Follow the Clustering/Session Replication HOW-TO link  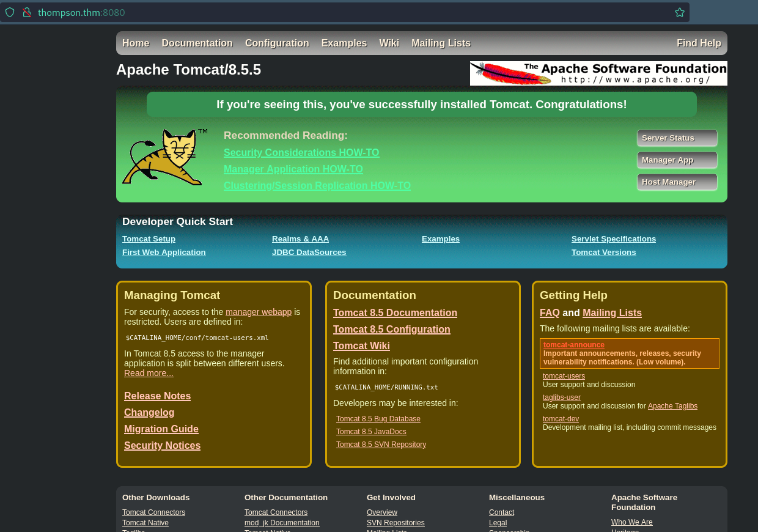pos(317,185)
